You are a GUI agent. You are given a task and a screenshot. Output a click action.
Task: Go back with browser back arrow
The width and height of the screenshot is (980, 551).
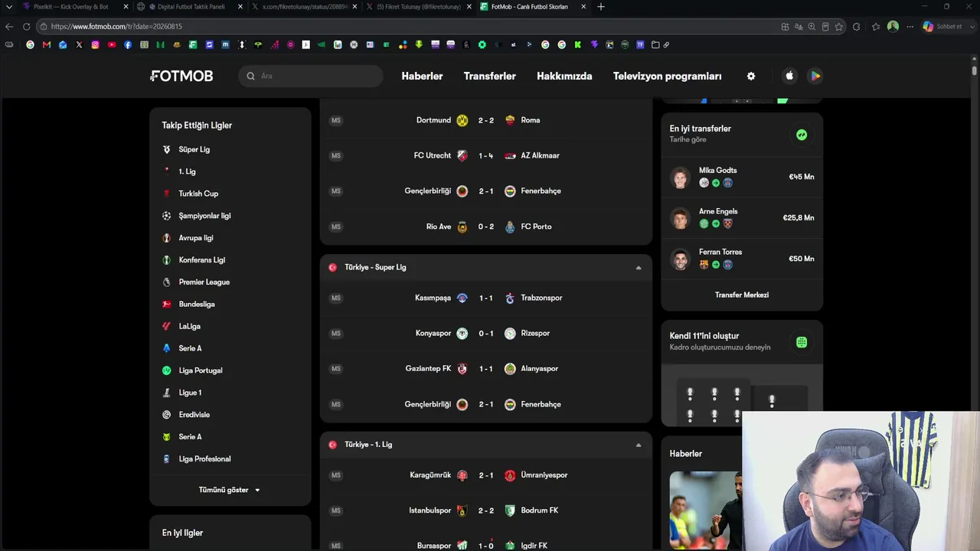pyautogui.click(x=9, y=26)
